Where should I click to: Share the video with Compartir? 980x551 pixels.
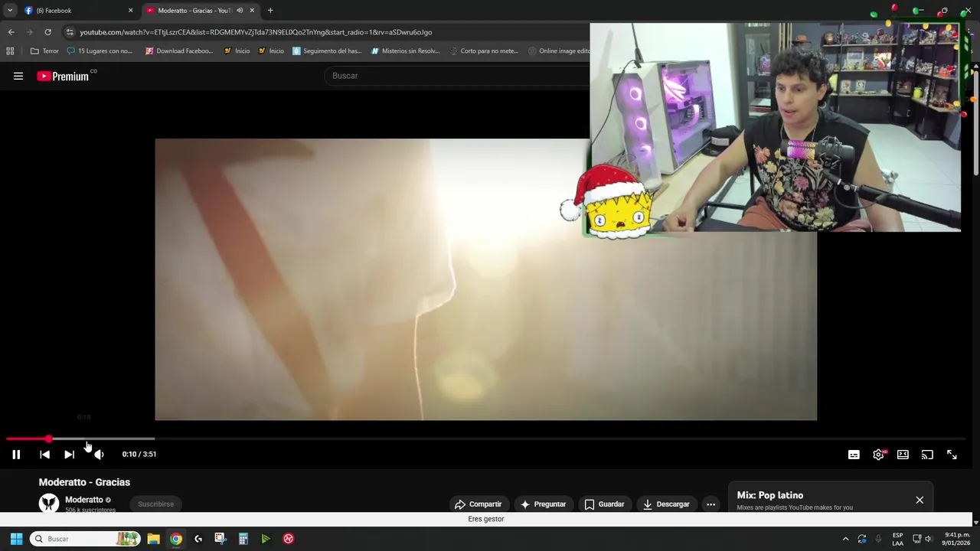click(x=478, y=504)
